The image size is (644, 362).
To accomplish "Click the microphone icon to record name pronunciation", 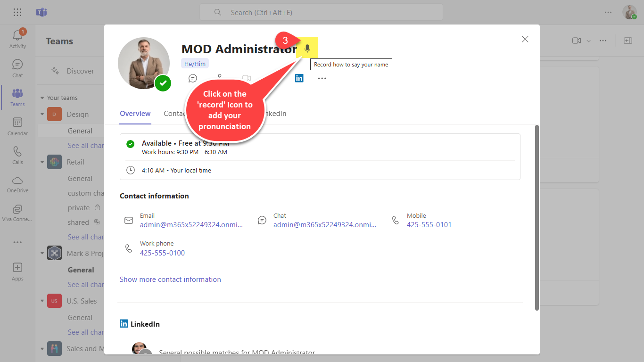I will [307, 48].
